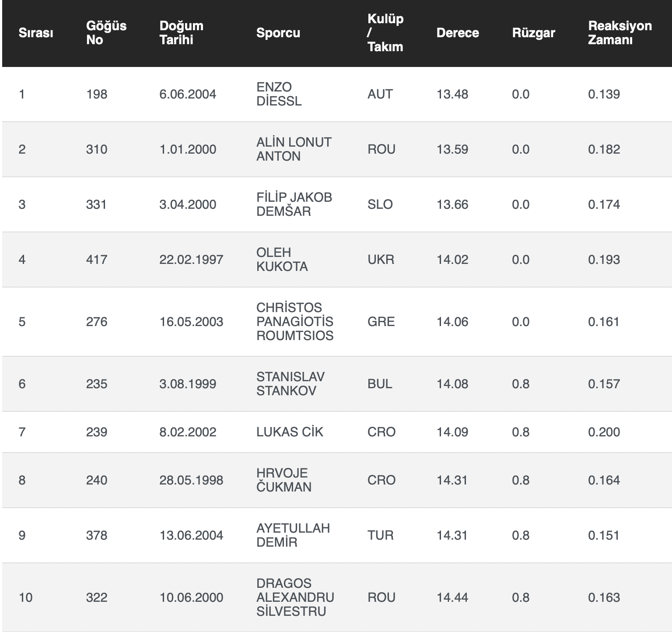Select the LUKAS CİK row name
Image resolution: width=672 pixels, height=632 pixels.
point(289,432)
